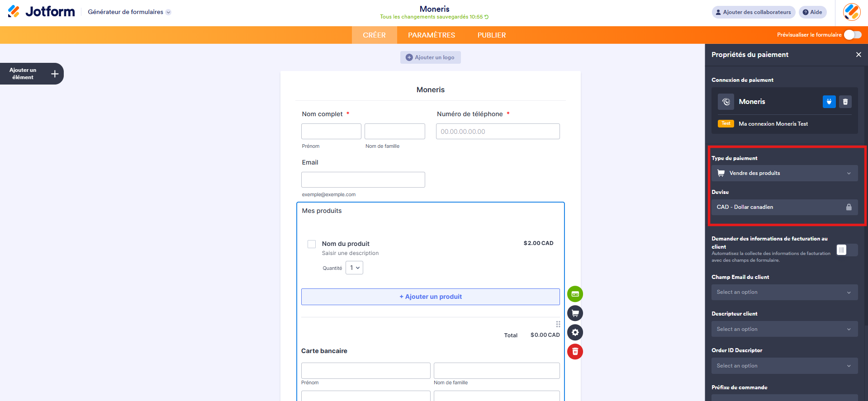
Task: Check the Nom du produit checkbox
Action: [312, 244]
